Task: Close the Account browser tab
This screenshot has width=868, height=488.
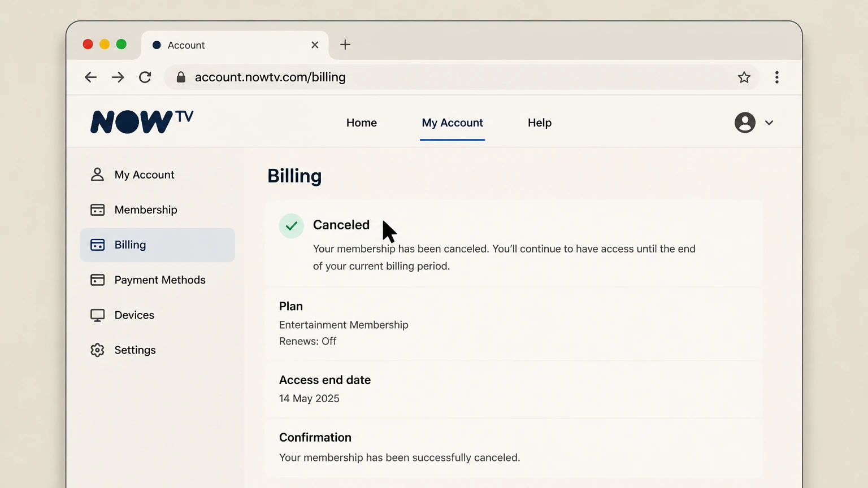Action: (x=315, y=45)
